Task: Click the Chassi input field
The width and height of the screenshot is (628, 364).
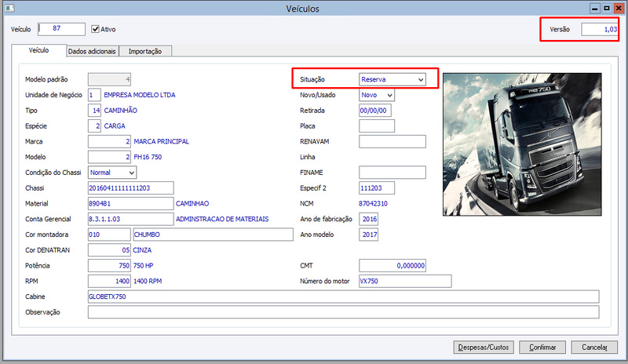Action: (131, 188)
